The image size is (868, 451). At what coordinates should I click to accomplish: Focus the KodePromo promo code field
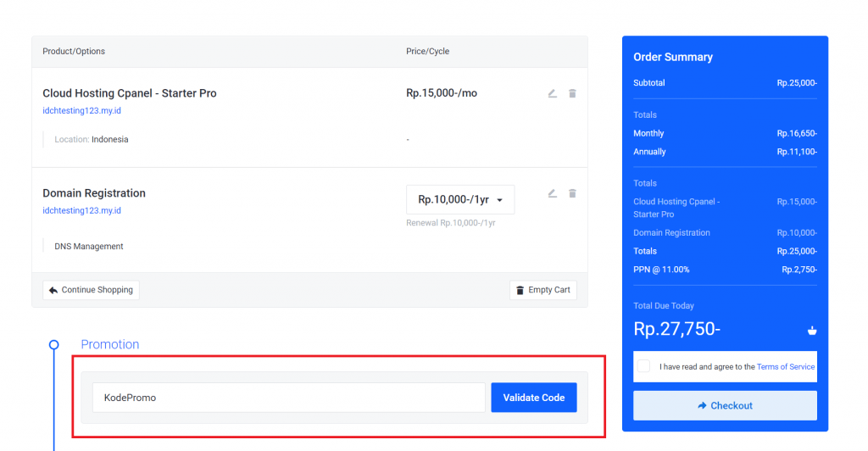pos(288,398)
